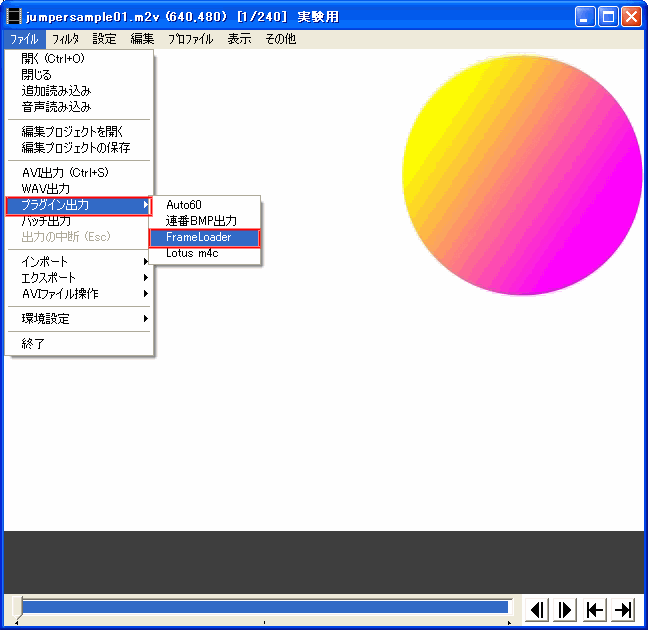Click the blue frame seek bar
Viewport: 648px width, 630px height.
point(265,607)
